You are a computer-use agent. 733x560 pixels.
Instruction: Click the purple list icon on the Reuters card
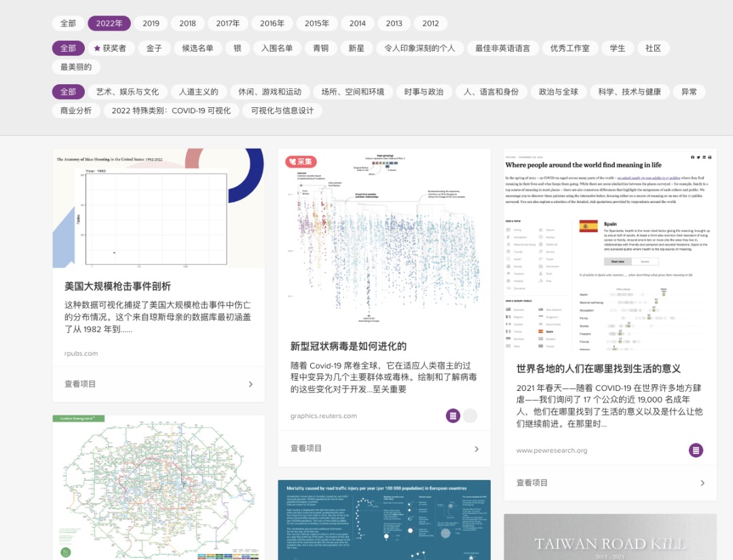tap(453, 415)
